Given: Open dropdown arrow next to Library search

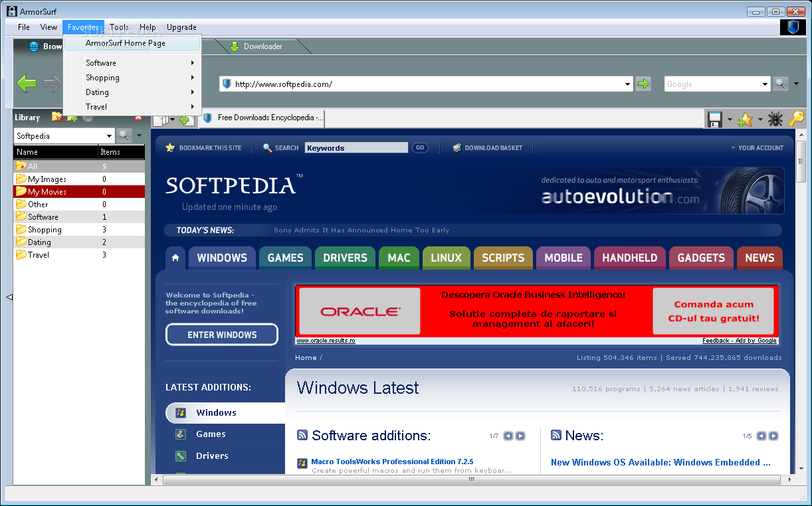Looking at the screenshot, I should point(139,136).
